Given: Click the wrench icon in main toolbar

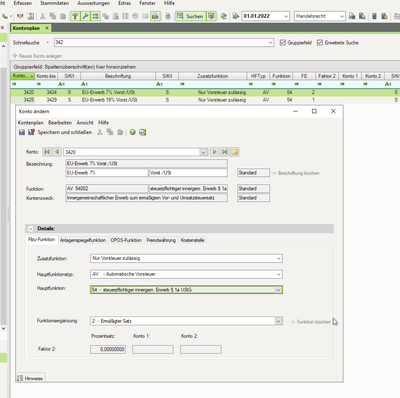Looking at the screenshot, I should 85,16.
